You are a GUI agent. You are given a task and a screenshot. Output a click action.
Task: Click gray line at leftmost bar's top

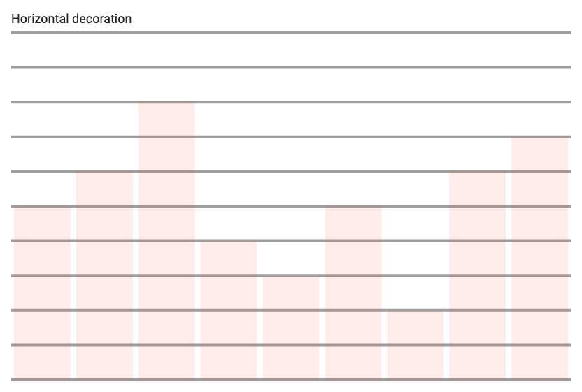tap(291, 206)
